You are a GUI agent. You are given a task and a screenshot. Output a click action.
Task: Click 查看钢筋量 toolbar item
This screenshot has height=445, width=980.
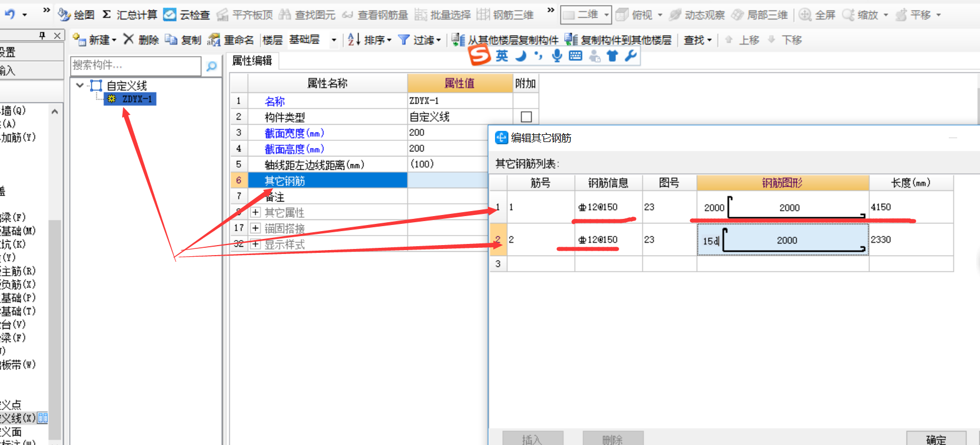click(375, 15)
